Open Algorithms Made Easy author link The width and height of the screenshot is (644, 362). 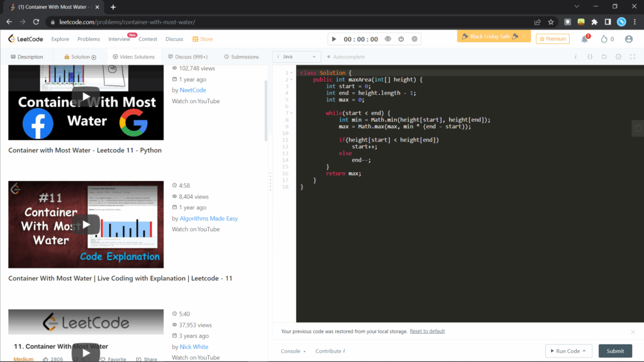point(209,218)
